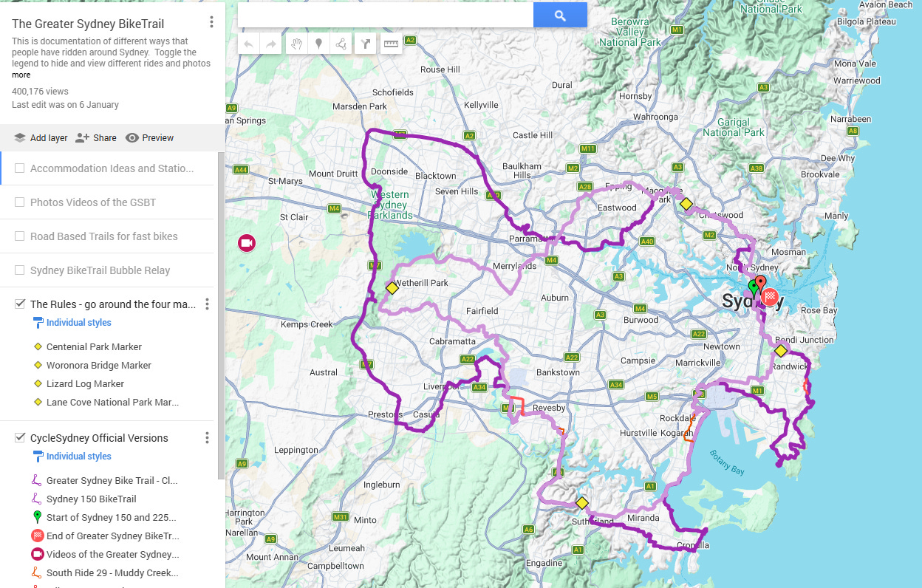Screen dimensions: 922x588
Task: Open options for The Rules layer
Action: 207,304
